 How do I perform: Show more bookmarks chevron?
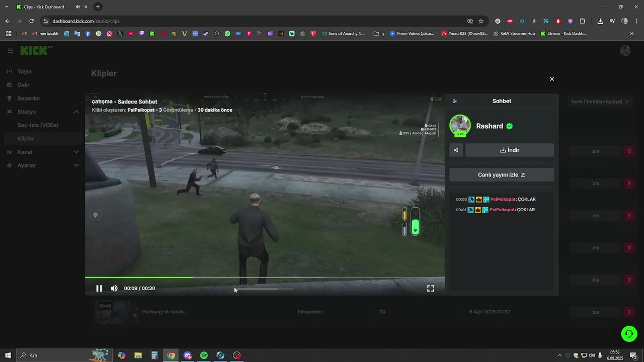(632, 34)
